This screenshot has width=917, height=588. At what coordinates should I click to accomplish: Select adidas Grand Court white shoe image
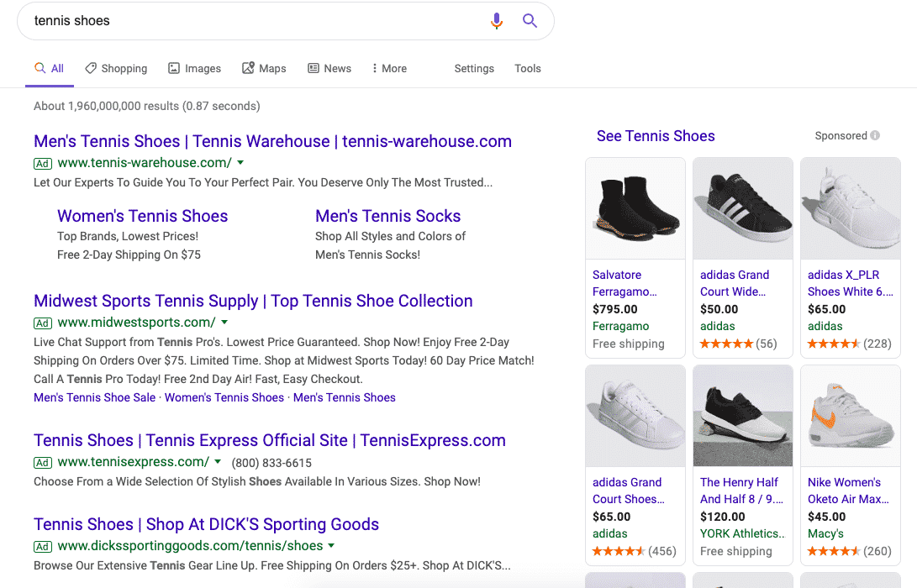pos(635,416)
